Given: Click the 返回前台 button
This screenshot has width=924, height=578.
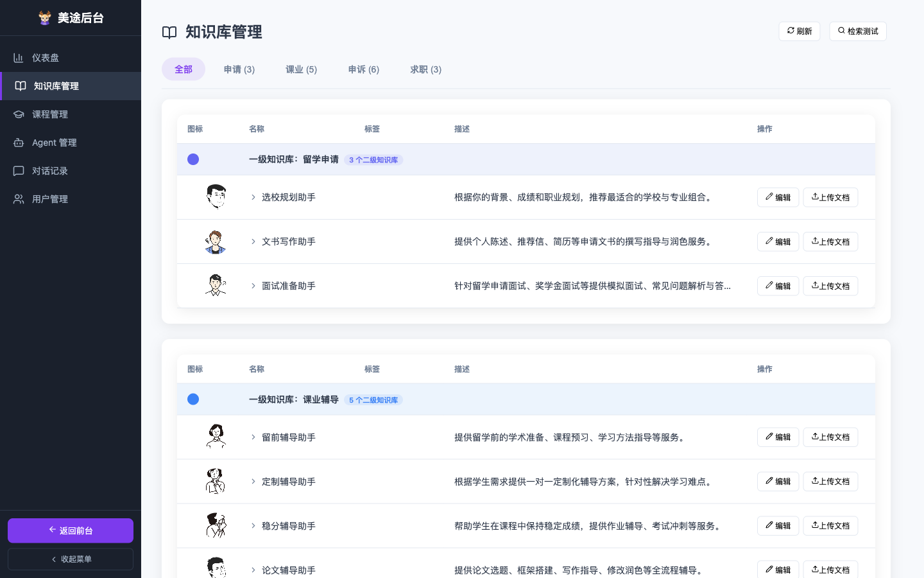Looking at the screenshot, I should (71, 530).
